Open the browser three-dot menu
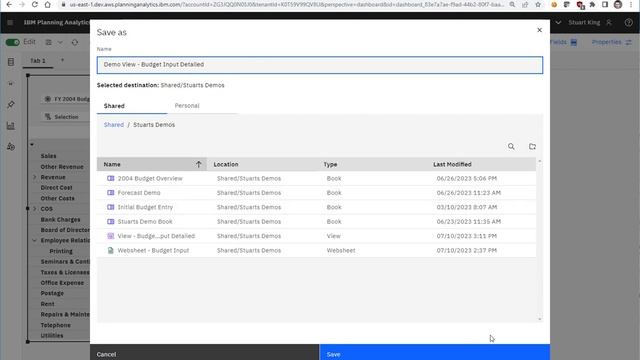 [x=631, y=4]
